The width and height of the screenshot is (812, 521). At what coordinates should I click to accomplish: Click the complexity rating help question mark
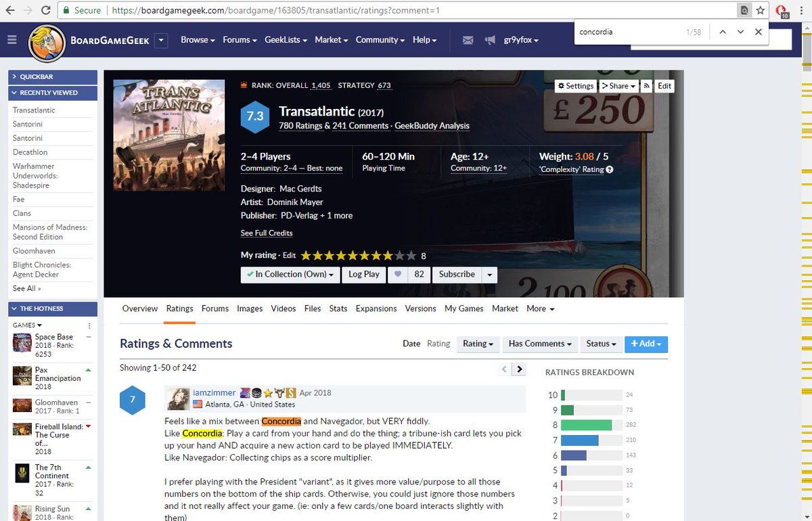click(x=610, y=169)
